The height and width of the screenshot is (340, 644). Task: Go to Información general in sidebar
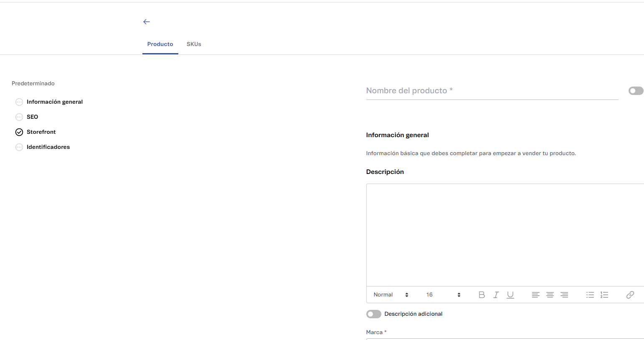point(54,102)
